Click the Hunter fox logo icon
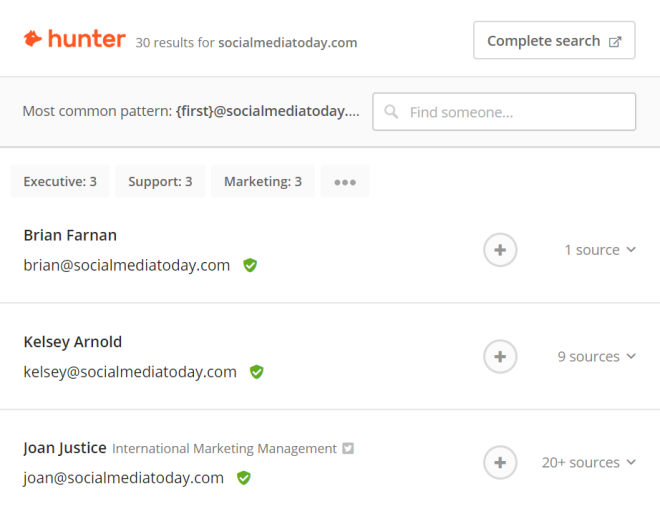Viewport: 660px width, 514px height. point(32,39)
